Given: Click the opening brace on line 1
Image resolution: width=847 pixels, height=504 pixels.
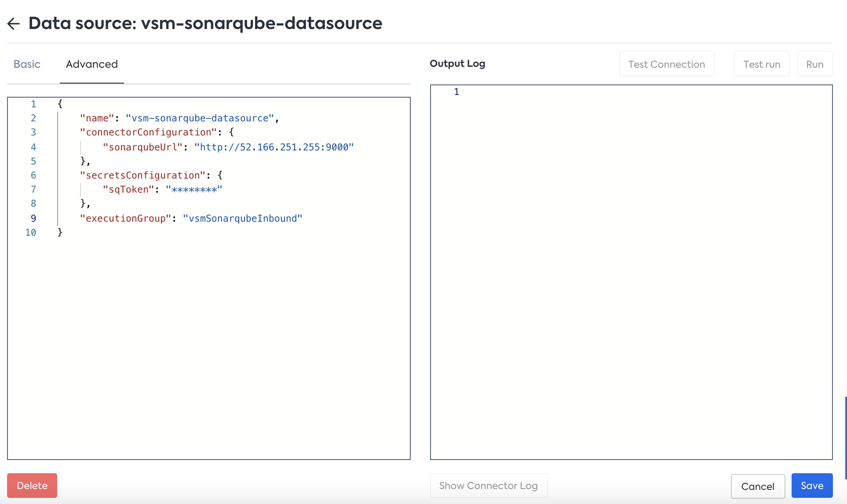Looking at the screenshot, I should tap(60, 104).
